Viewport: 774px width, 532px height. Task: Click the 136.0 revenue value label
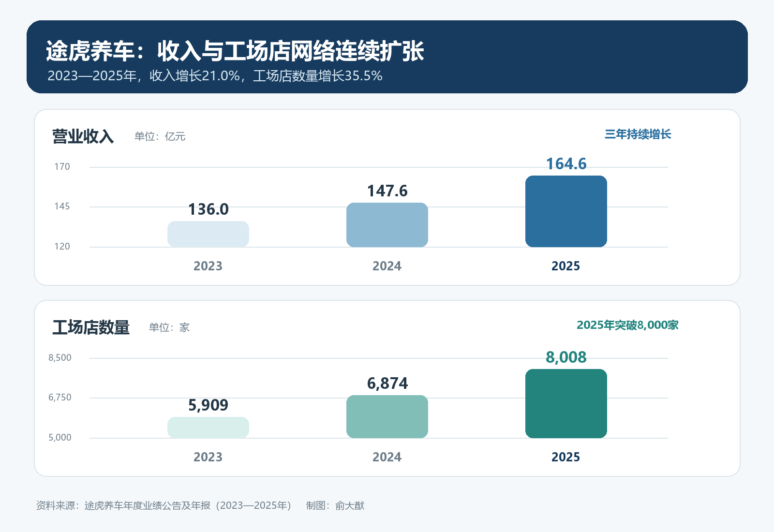(208, 209)
